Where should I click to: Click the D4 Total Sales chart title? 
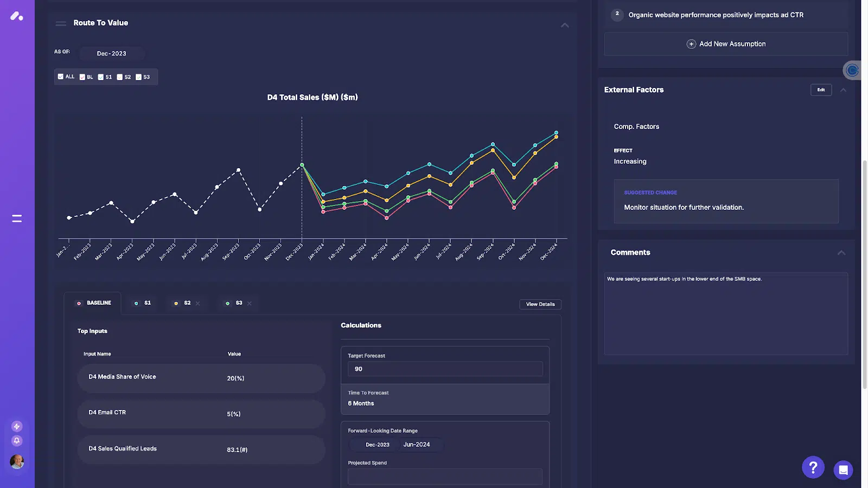click(312, 98)
